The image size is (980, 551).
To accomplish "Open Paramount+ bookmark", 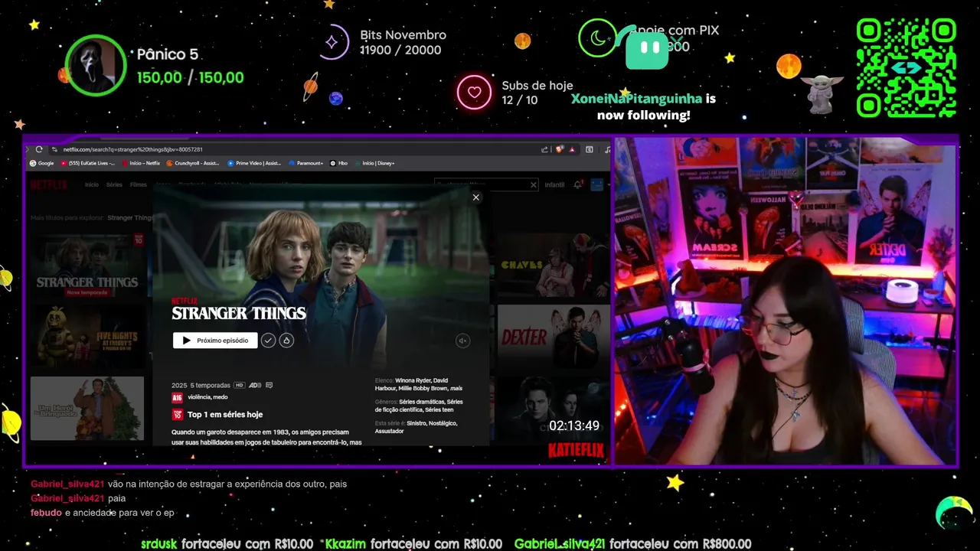I will point(305,163).
